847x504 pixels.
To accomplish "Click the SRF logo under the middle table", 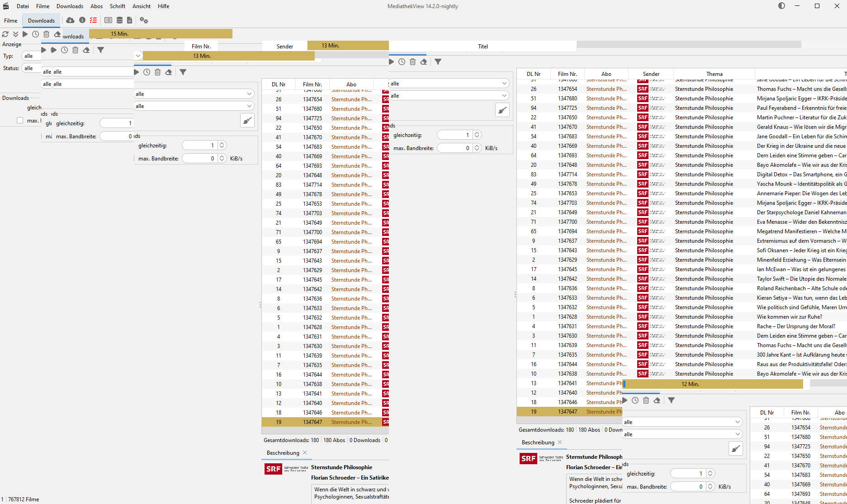I will pos(274,469).
